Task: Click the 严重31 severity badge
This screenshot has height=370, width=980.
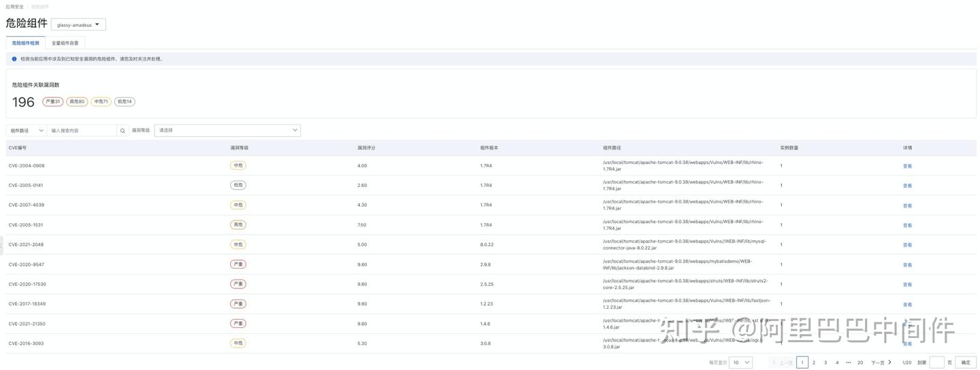Action: [52, 102]
